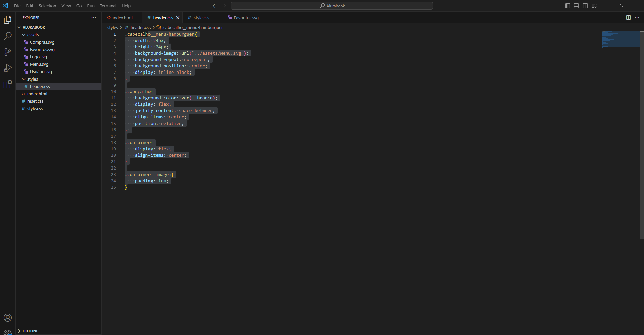
Task: Open index.html in explorer tree
Action: pos(37,94)
